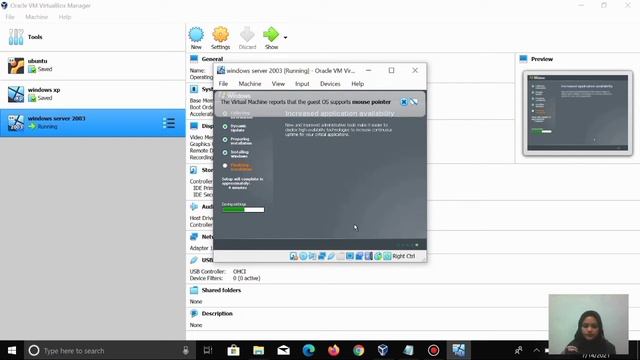
Task: Select the ubuntu virtual machine
Action: point(93,66)
